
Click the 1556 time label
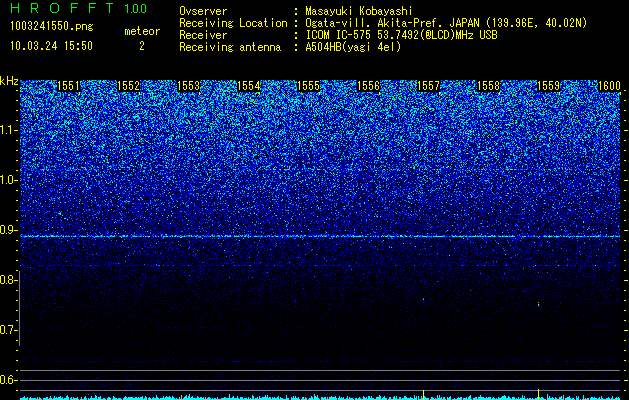click(x=368, y=86)
